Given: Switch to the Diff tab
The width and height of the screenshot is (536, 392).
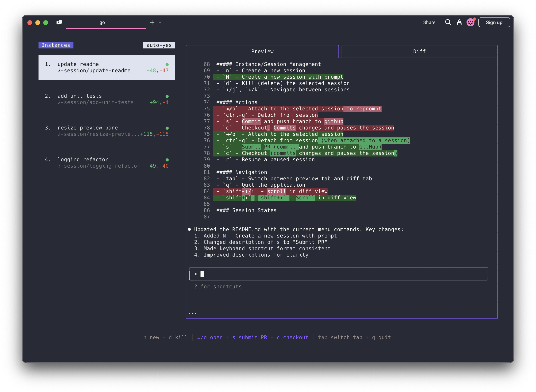Looking at the screenshot, I should click(419, 51).
